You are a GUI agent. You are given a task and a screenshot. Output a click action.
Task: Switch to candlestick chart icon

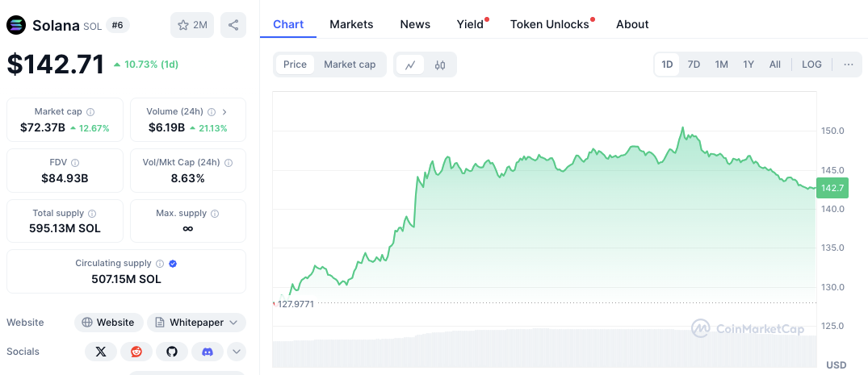[x=440, y=65]
